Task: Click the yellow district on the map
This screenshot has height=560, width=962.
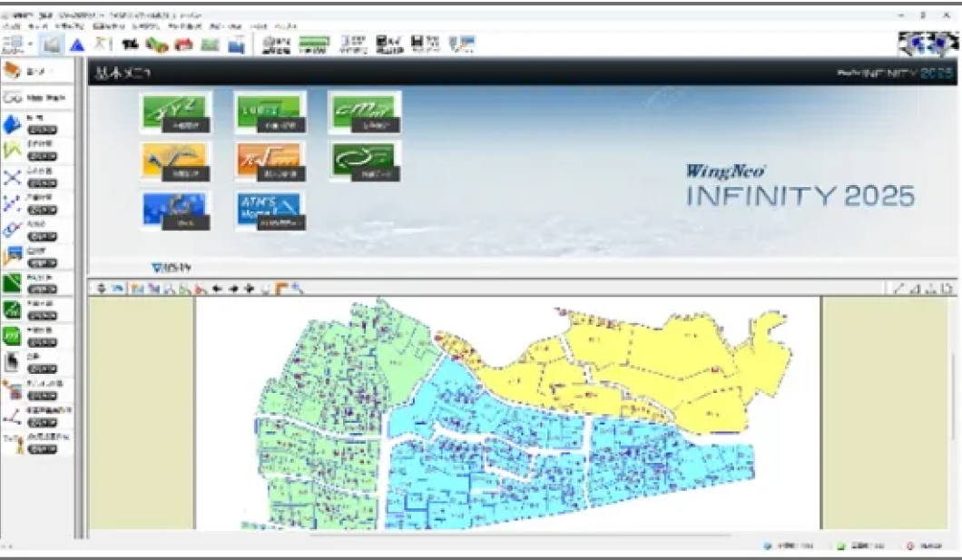Action: (x=653, y=363)
